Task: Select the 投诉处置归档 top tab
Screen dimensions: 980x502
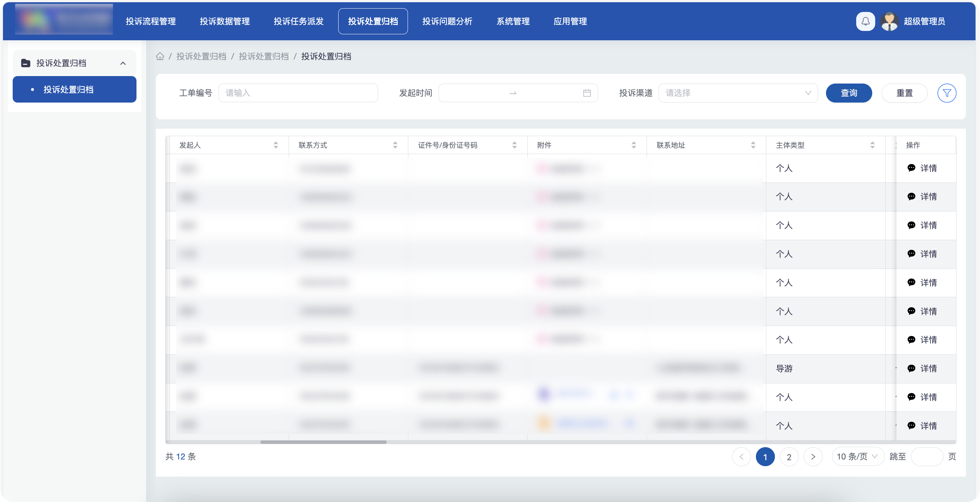Action: pyautogui.click(x=373, y=21)
